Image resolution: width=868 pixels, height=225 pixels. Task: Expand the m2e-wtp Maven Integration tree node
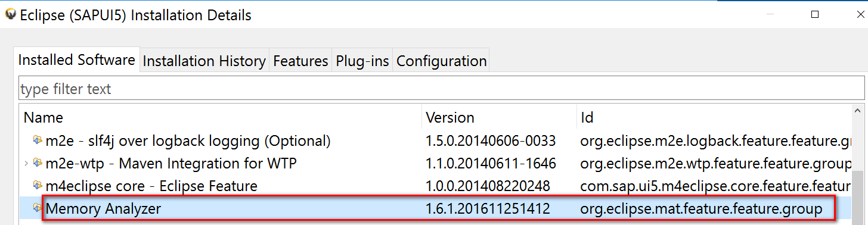click(x=26, y=163)
